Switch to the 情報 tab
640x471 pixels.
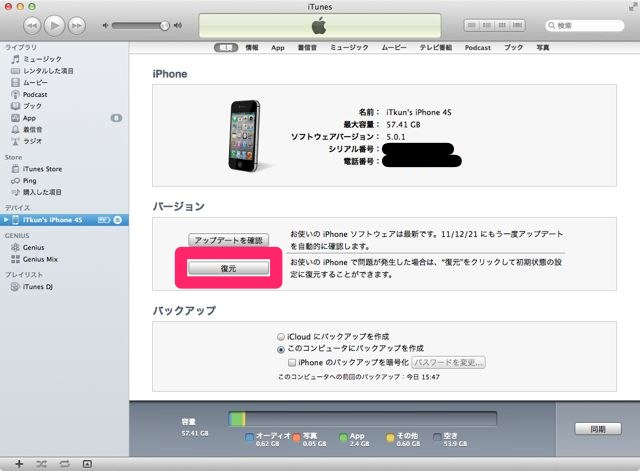pyautogui.click(x=252, y=48)
